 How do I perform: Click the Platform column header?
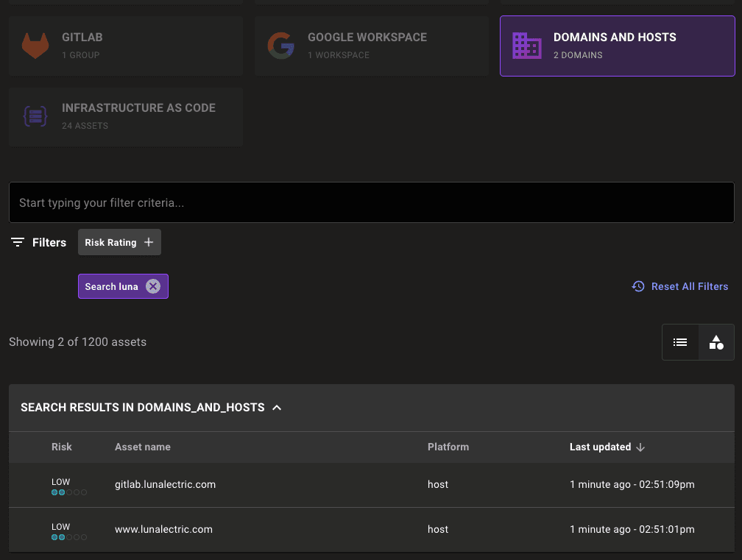click(448, 447)
